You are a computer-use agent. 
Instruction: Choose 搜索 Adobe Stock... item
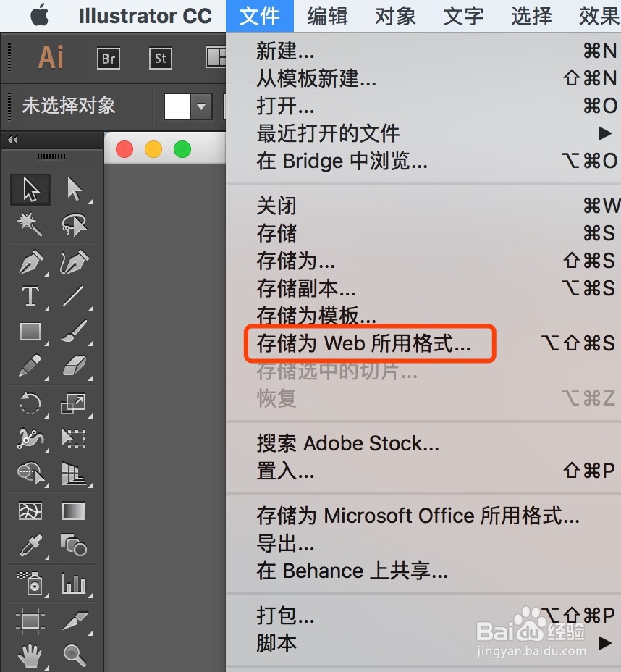pyautogui.click(x=423, y=443)
